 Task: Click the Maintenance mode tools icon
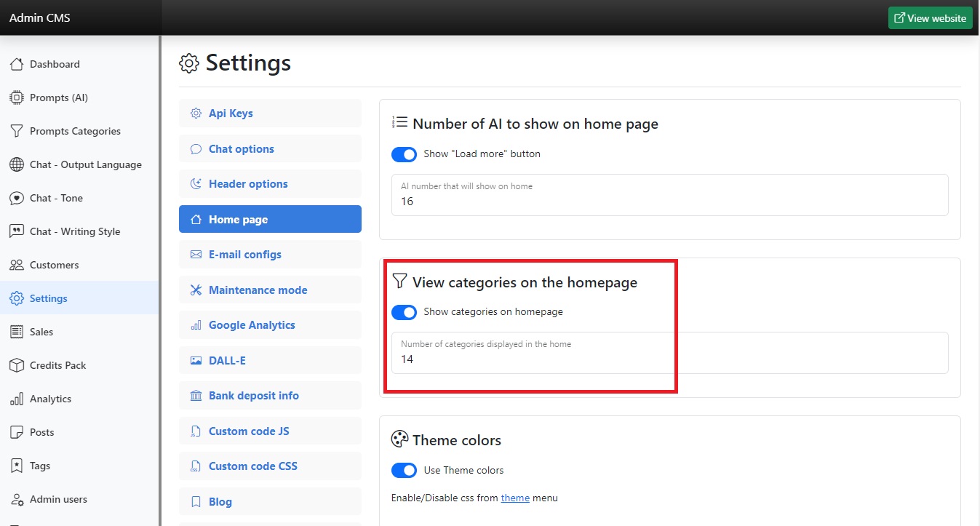196,290
